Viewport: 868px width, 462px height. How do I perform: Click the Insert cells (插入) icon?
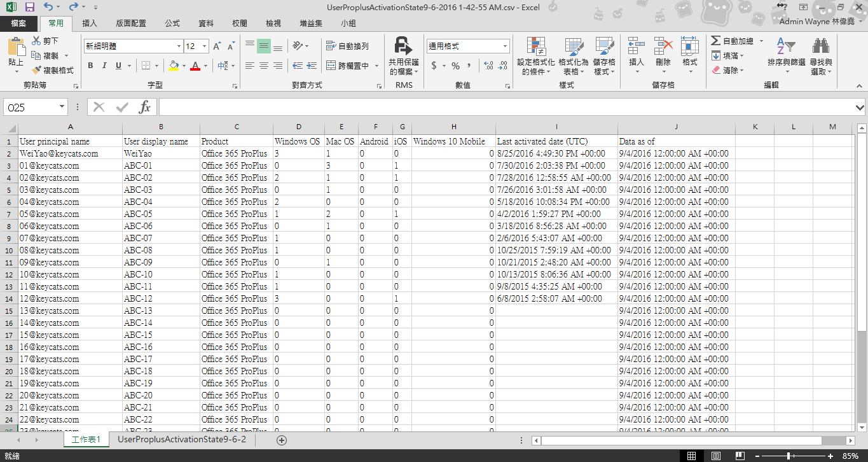[x=637, y=46]
